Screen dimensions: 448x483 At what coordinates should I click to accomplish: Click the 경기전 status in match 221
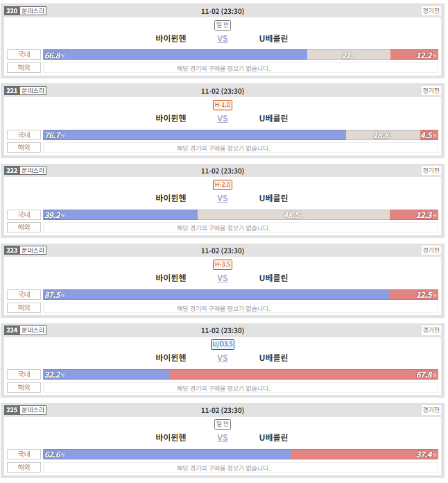(431, 91)
